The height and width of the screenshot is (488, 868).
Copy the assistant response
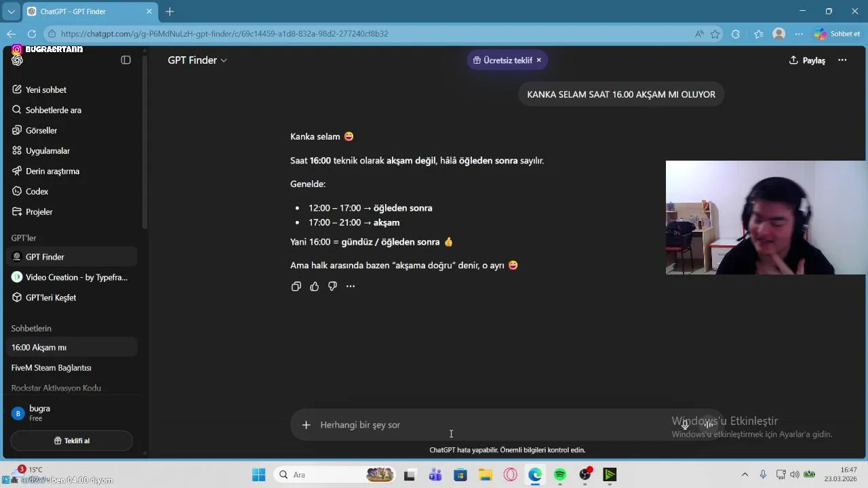coord(296,286)
